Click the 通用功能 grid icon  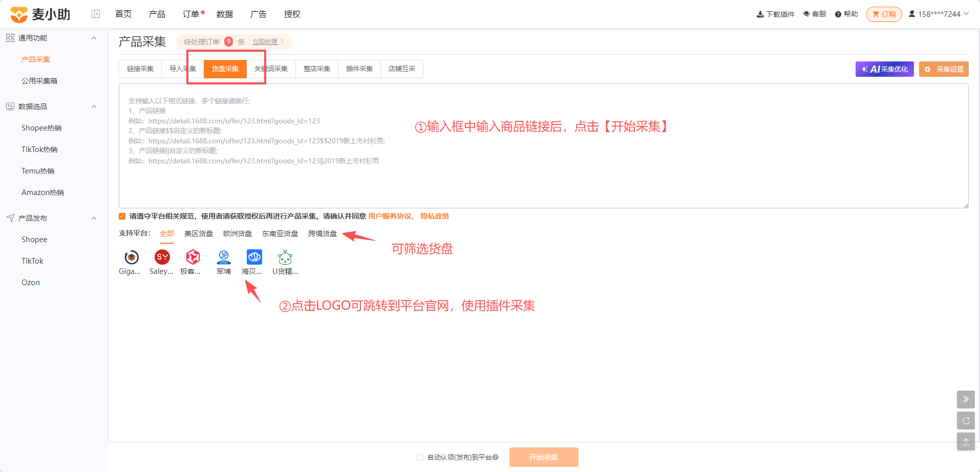pos(10,38)
